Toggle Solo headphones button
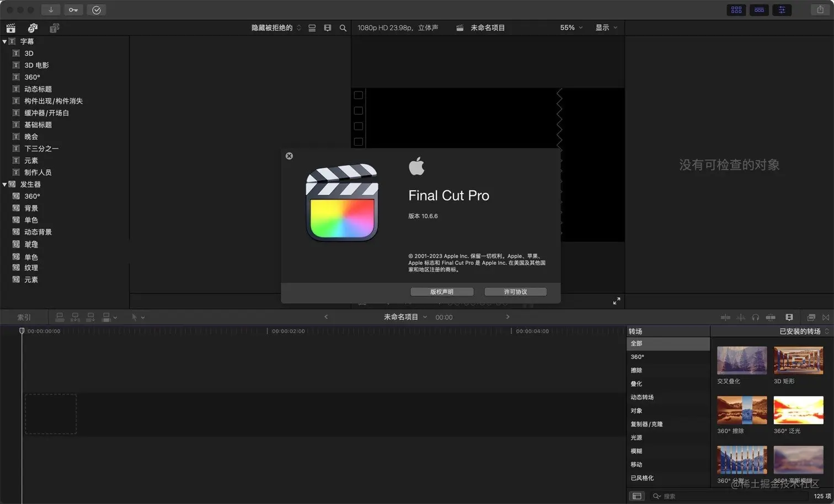This screenshot has height=504, width=834. pyautogui.click(x=755, y=317)
